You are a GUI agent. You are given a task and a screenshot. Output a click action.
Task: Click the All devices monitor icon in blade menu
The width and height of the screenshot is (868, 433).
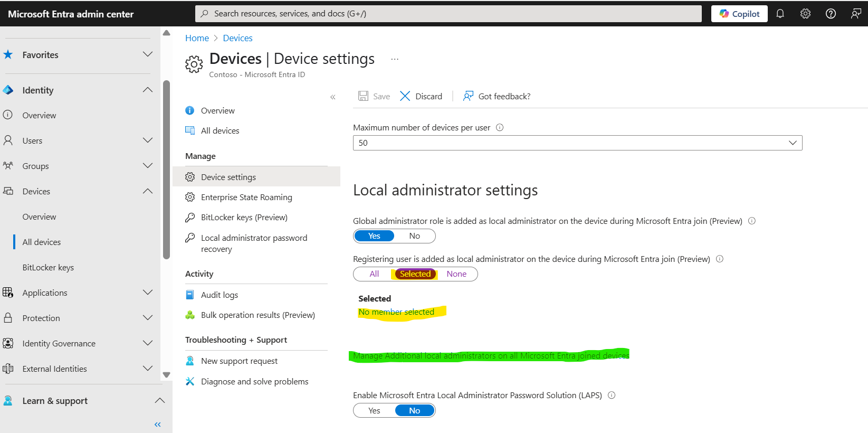(x=190, y=130)
